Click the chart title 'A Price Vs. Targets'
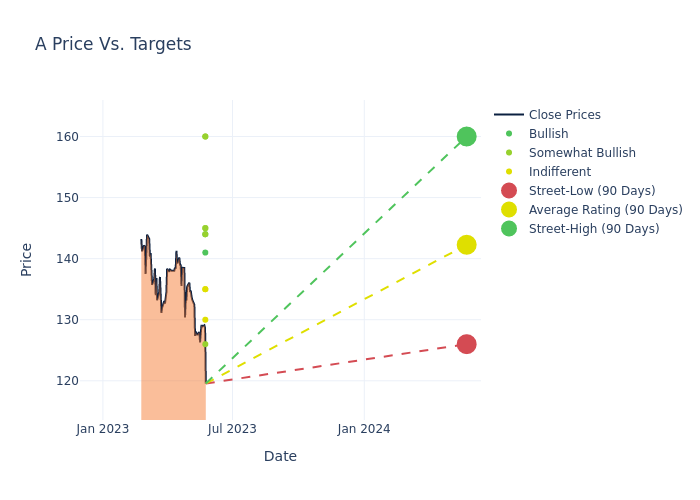 click(113, 45)
